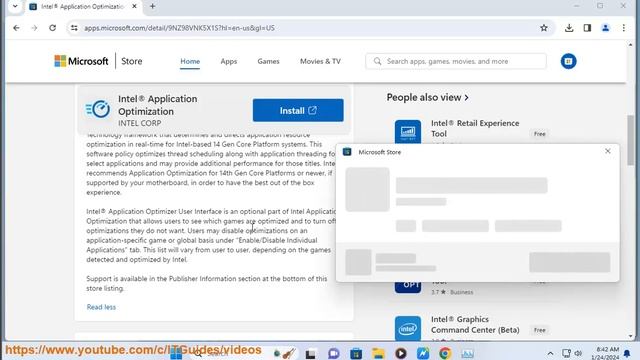Image resolution: width=640 pixels, height=360 pixels.
Task: Toggle the browser side panel icon
Action: pos(587,28)
